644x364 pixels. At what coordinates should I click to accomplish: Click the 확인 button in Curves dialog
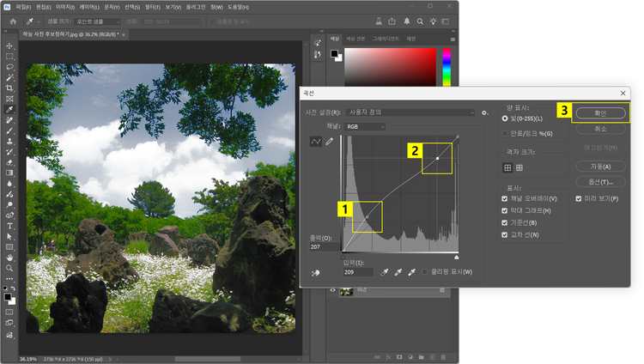click(599, 112)
